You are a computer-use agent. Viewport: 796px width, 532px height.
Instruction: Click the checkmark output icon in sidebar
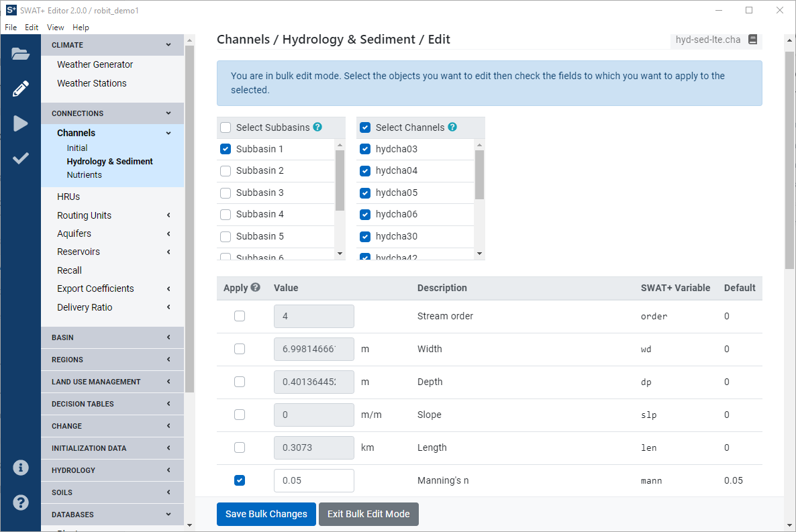pos(20,158)
